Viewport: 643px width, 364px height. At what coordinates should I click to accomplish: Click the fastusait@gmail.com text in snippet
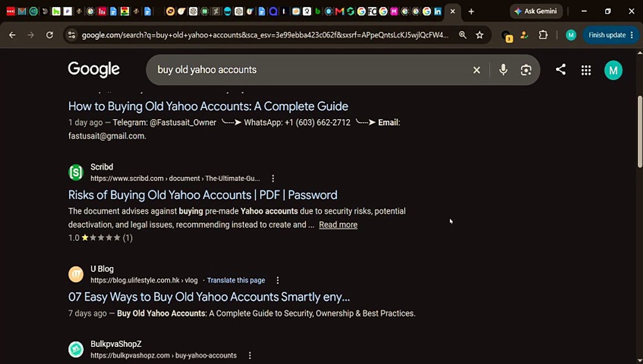pos(107,136)
